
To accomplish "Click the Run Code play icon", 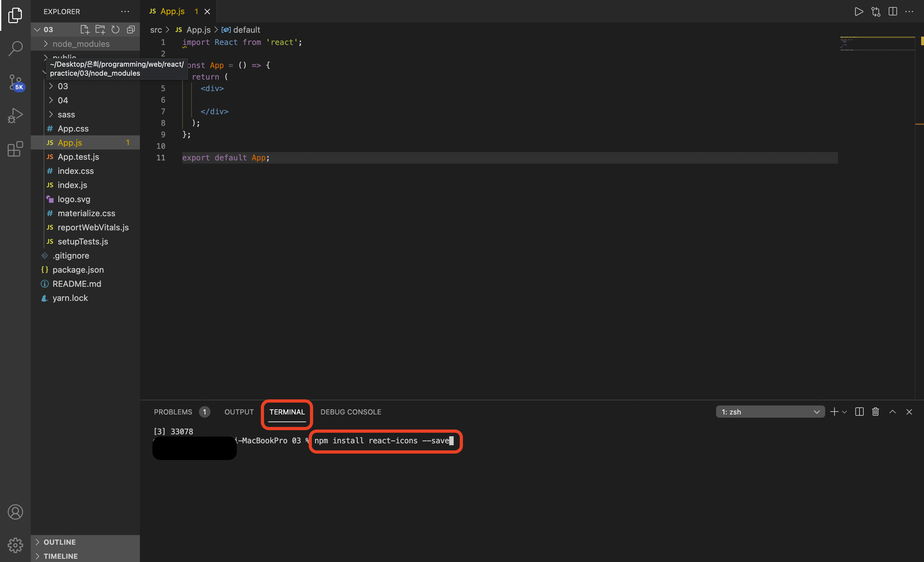I will [858, 12].
